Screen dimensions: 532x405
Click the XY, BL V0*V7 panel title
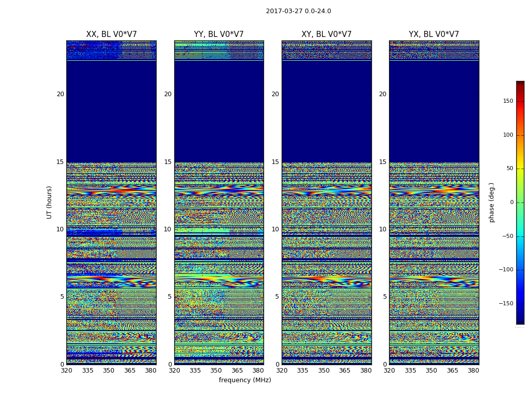(326, 34)
